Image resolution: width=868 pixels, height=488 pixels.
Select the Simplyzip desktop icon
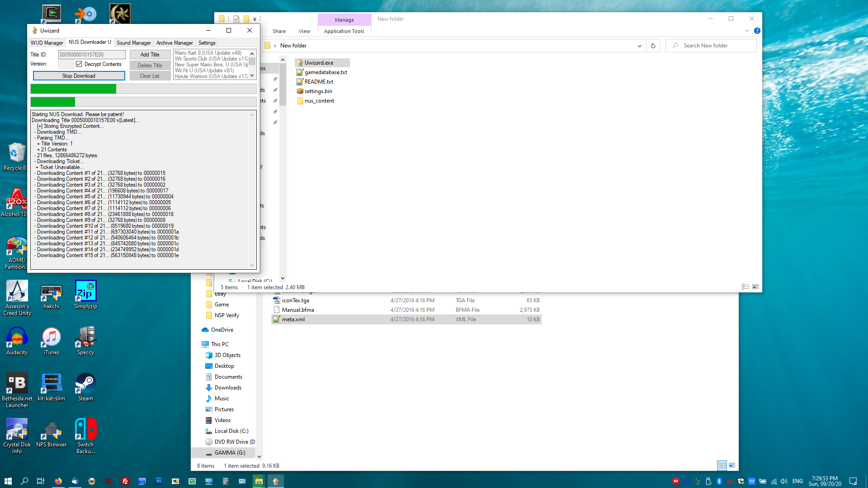tap(85, 295)
